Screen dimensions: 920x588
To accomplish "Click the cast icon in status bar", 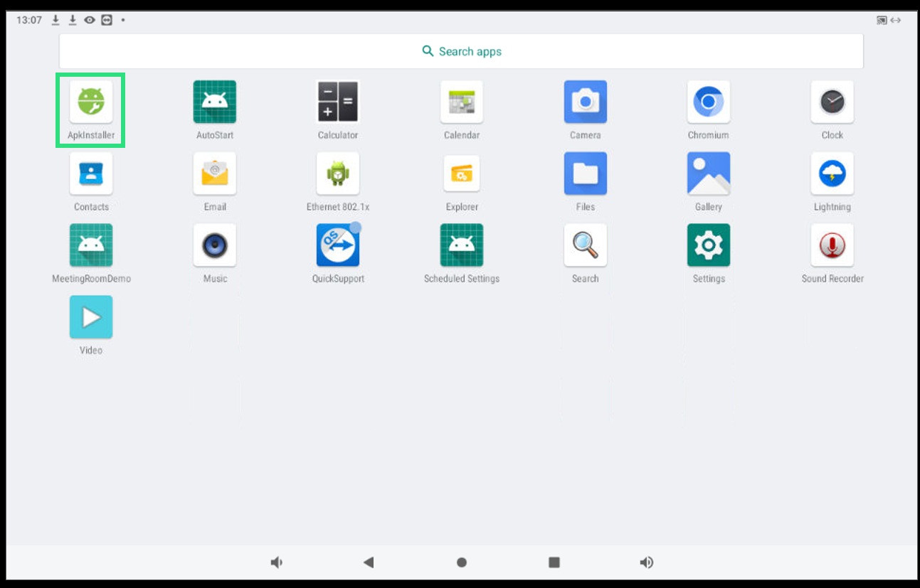I will coord(882,21).
